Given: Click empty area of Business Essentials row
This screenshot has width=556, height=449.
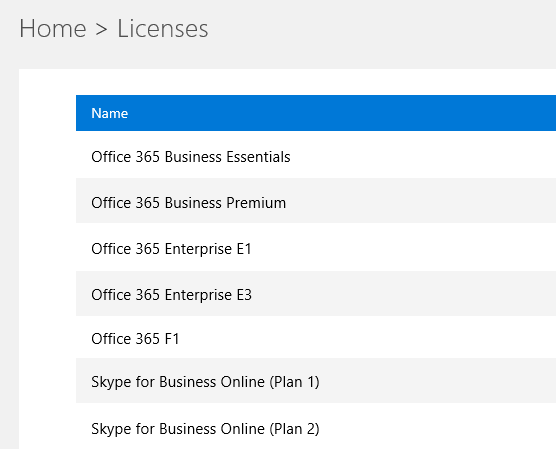Looking at the screenshot, I should tap(422, 157).
